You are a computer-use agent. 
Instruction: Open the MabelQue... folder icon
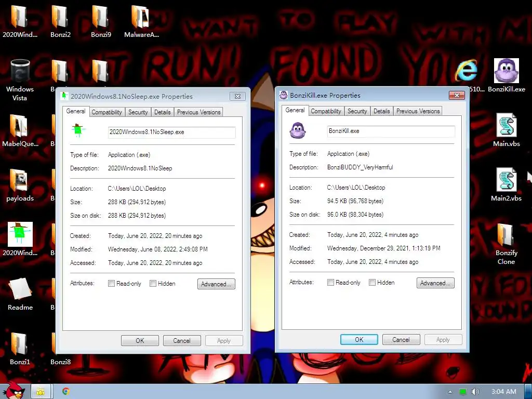(x=20, y=130)
